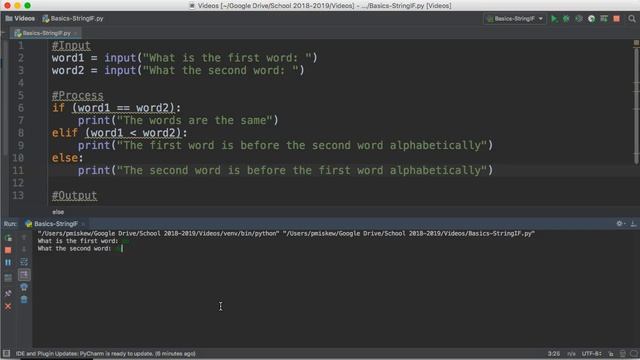Click the editor vertical scrollbar
Image resolution: width=640 pixels, height=360 pixels.
(636, 106)
